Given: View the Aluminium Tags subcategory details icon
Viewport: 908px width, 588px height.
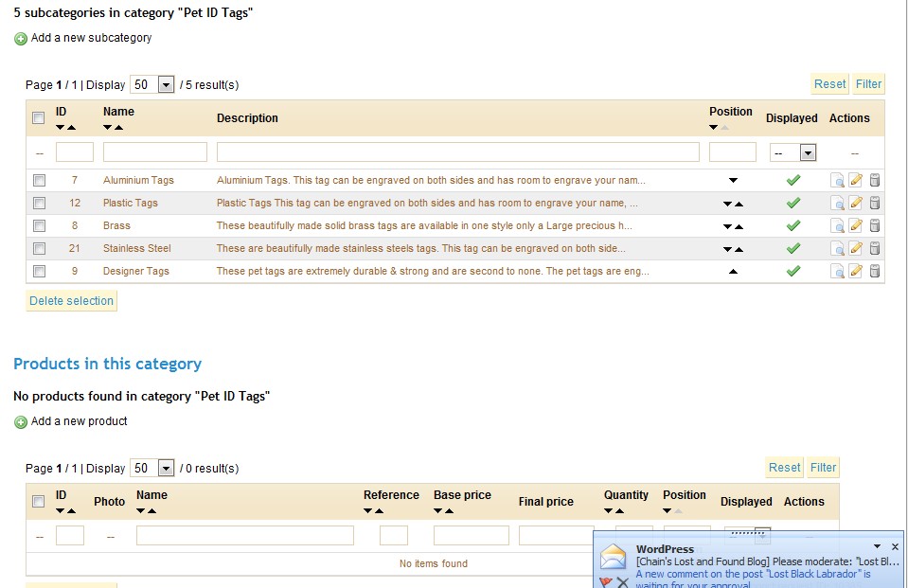Looking at the screenshot, I should (x=837, y=180).
